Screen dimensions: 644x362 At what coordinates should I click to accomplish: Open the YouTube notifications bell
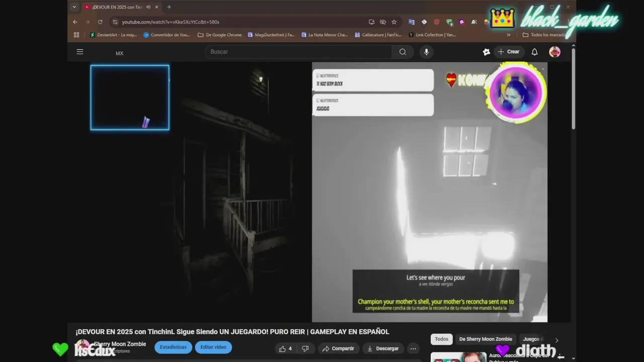click(x=534, y=52)
